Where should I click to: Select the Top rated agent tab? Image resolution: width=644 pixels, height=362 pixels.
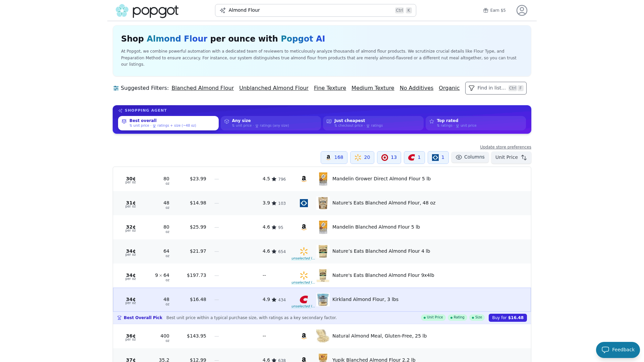pyautogui.click(x=476, y=123)
